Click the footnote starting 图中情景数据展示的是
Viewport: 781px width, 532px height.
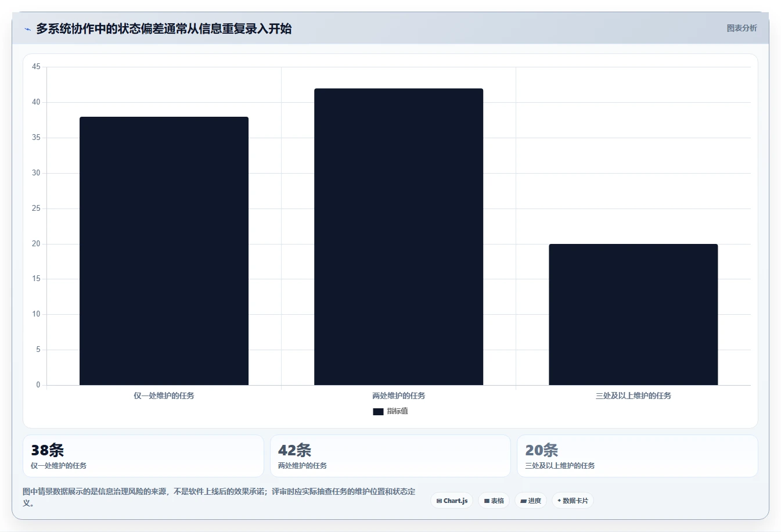219,497
